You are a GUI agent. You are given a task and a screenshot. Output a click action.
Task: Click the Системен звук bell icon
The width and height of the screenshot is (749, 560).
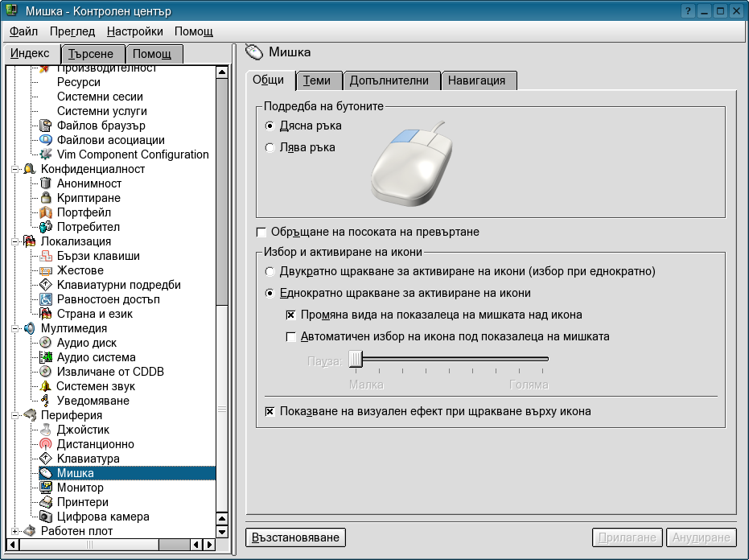pyautogui.click(x=46, y=386)
